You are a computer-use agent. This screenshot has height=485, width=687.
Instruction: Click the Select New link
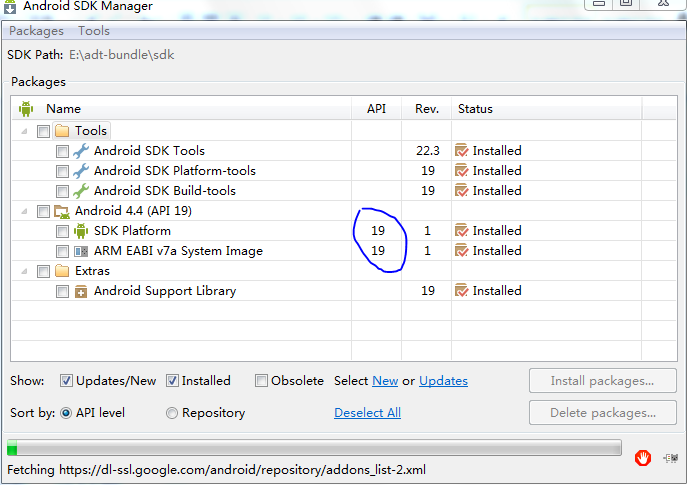coord(385,381)
